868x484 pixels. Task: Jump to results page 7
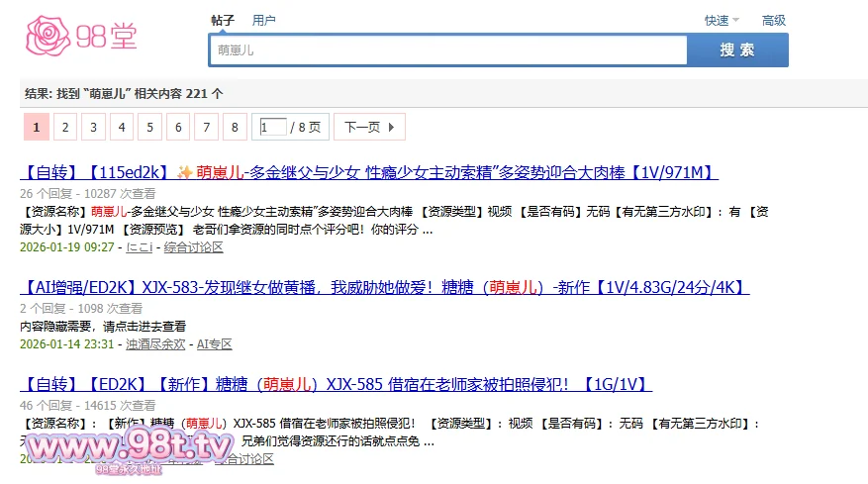(206, 127)
